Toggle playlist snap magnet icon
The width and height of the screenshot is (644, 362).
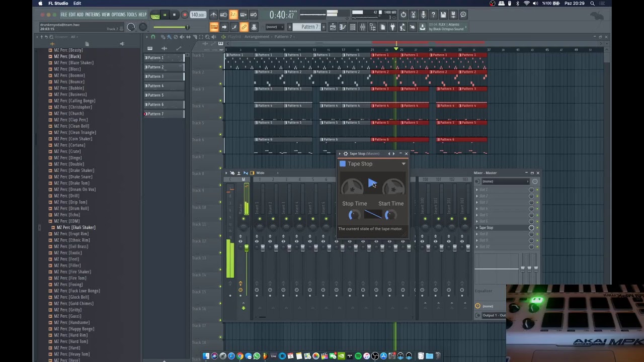point(153,37)
